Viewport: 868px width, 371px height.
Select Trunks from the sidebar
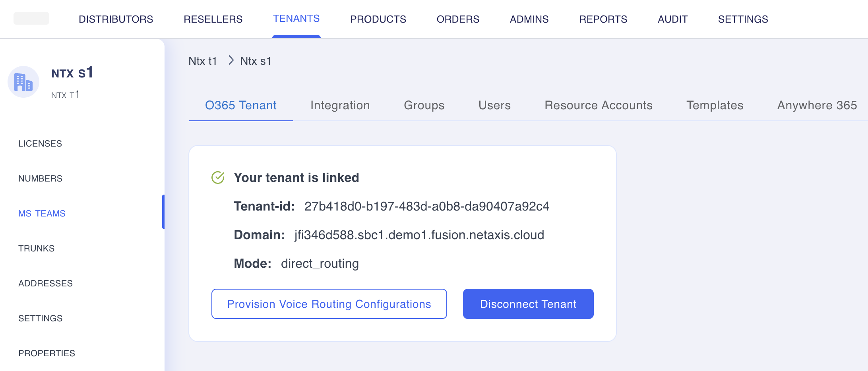pos(37,248)
